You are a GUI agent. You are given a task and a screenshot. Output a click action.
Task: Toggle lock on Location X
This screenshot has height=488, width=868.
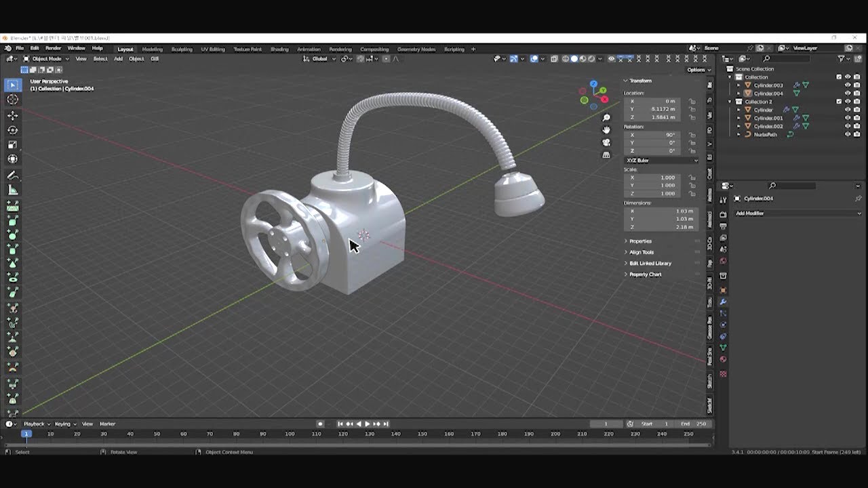click(692, 101)
